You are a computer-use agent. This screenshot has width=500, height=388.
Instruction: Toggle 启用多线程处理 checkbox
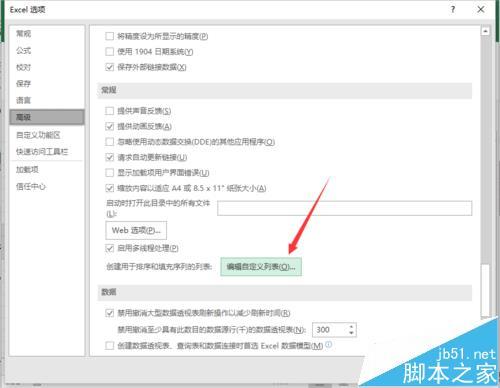[109, 248]
